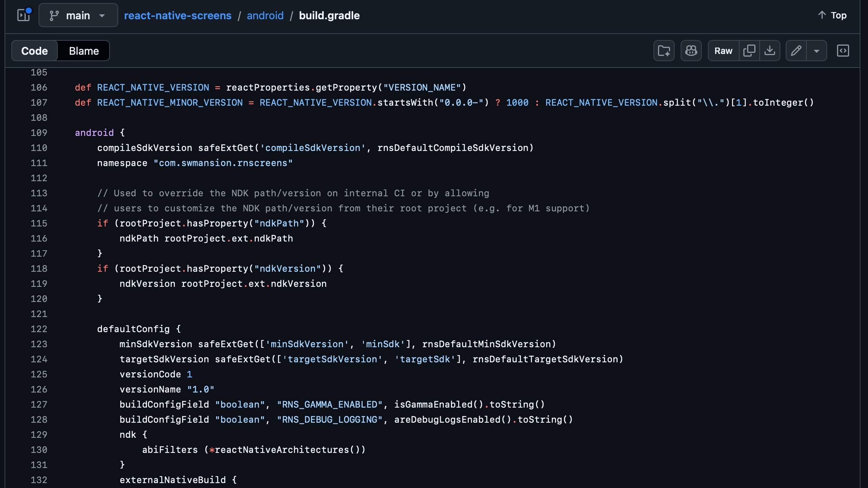Click the "ndkPath" string in hasProperty
This screenshot has width=868, height=488.
279,223
